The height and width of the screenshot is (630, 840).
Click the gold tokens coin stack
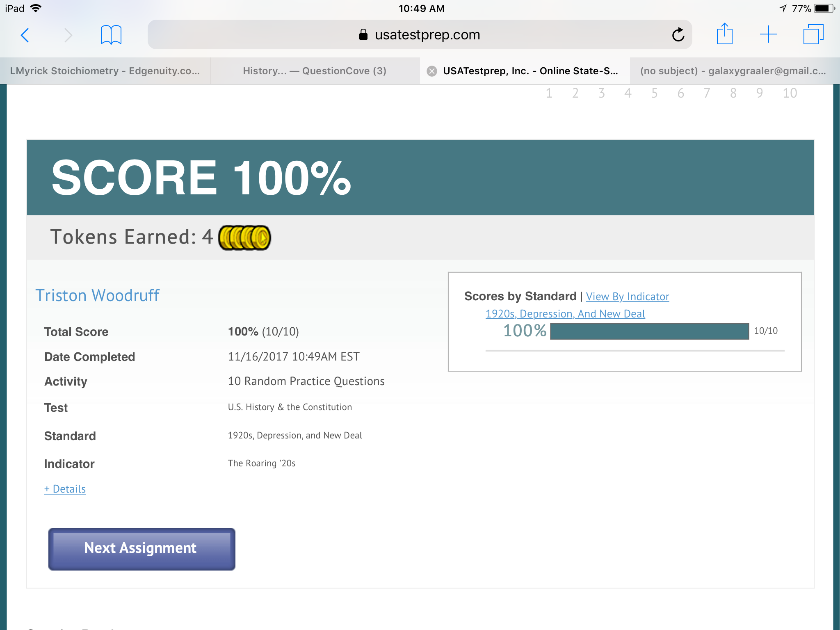[x=245, y=237]
